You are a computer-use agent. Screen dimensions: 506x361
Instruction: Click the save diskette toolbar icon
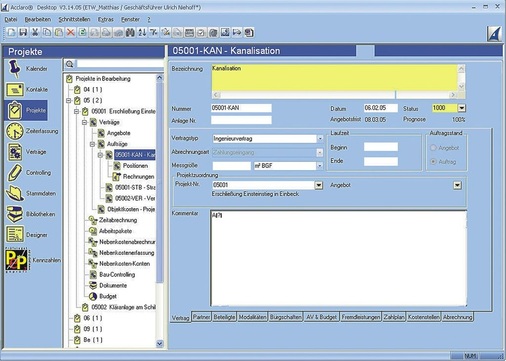pyautogui.click(x=23, y=32)
